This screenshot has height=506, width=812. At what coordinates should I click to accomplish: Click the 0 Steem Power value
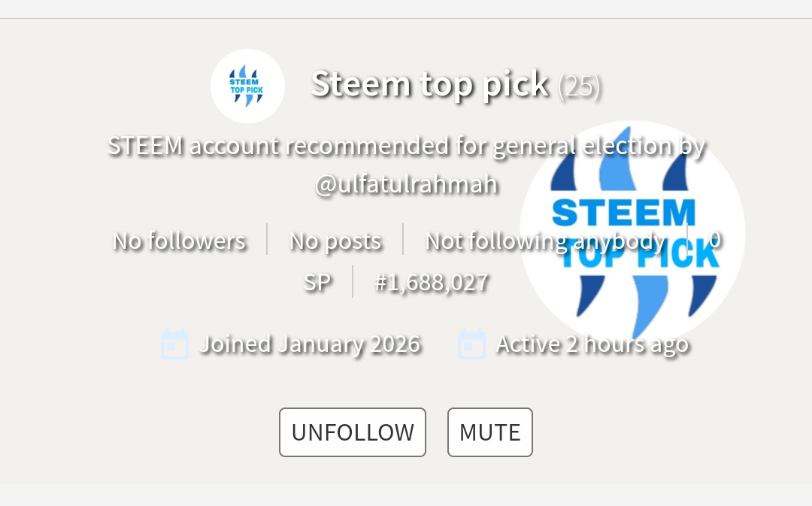click(x=714, y=240)
